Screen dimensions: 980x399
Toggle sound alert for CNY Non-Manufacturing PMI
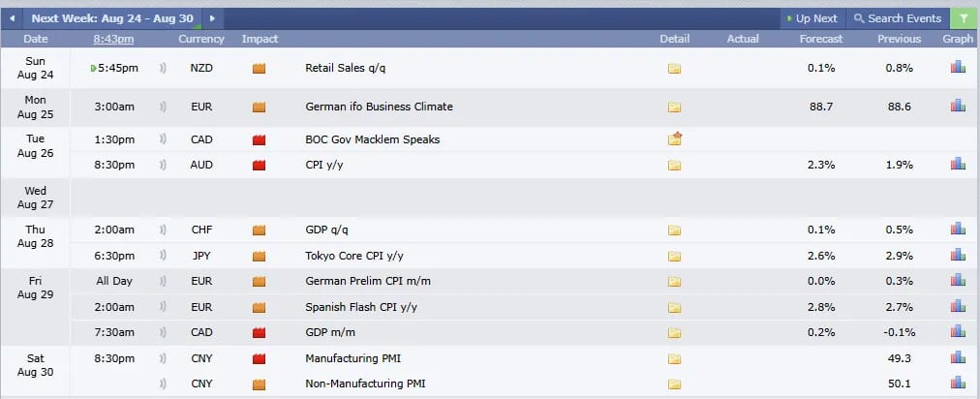(x=163, y=384)
